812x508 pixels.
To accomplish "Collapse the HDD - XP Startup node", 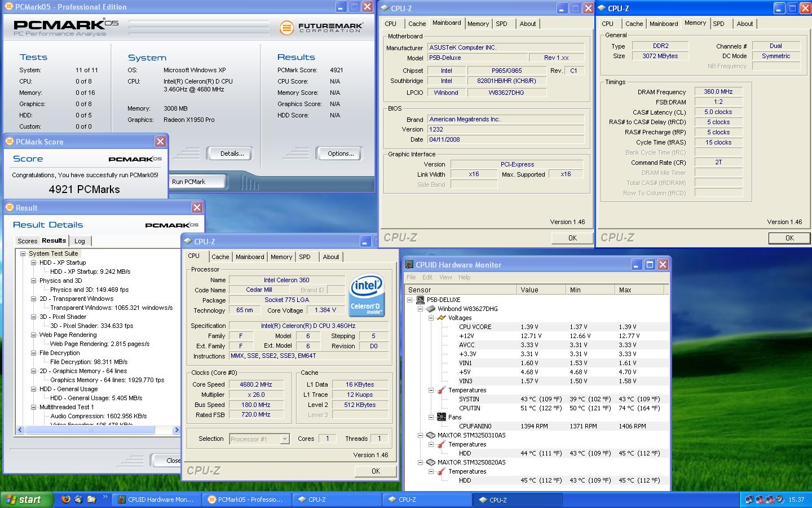I will coord(34,262).
